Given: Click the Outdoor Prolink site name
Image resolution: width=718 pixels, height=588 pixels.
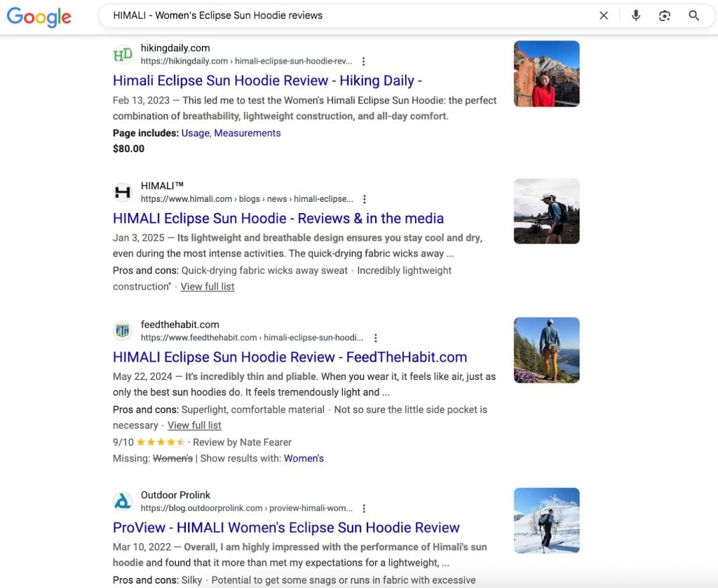Looking at the screenshot, I should (x=175, y=495).
